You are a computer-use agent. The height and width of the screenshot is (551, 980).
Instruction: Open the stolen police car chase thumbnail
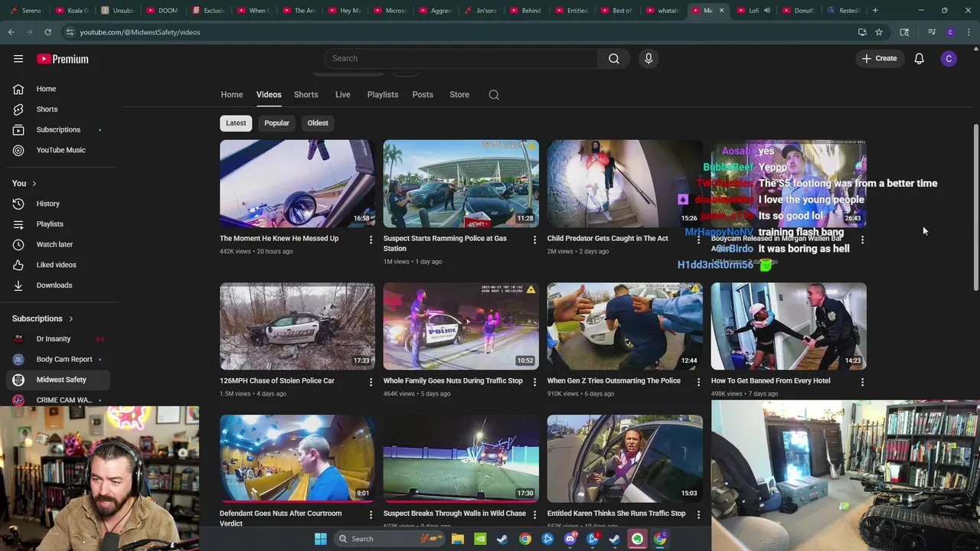coord(297,327)
